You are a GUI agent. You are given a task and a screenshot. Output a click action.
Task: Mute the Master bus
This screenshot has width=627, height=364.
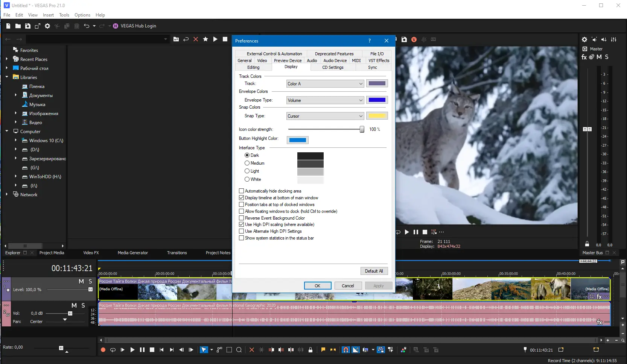[599, 57]
